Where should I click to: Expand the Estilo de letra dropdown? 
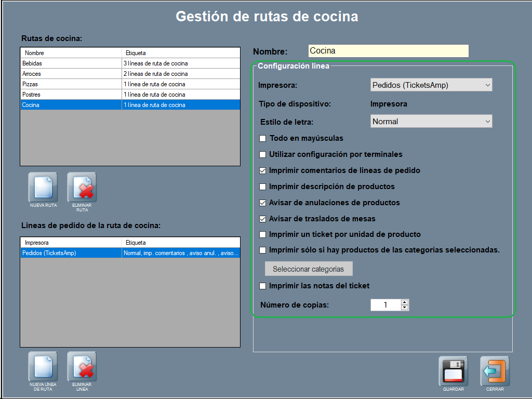pyautogui.click(x=431, y=122)
